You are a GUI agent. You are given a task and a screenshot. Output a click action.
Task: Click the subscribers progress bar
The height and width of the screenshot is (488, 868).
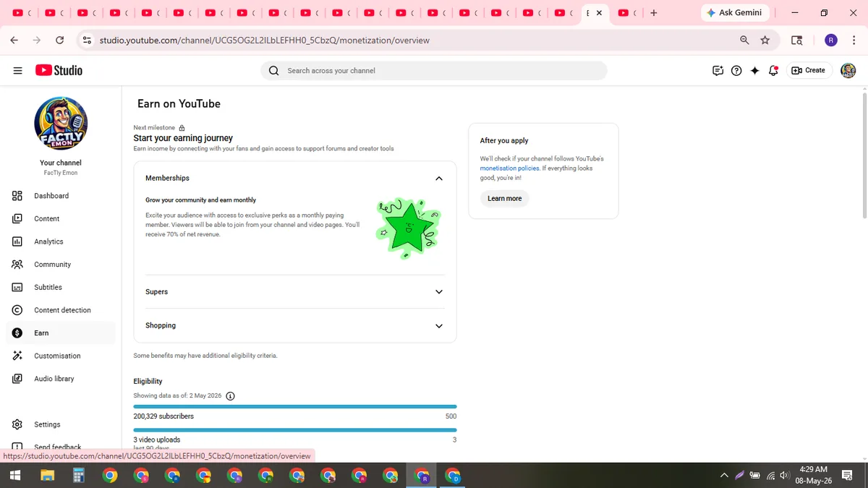295,407
